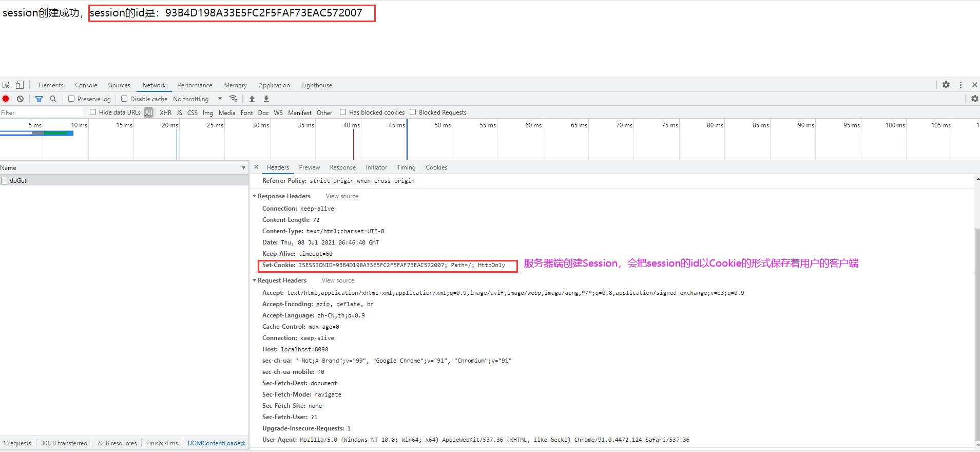Screen dimensions: 980x452
Task: Click the blue request bar in timeline overview
Action: (x=37, y=133)
